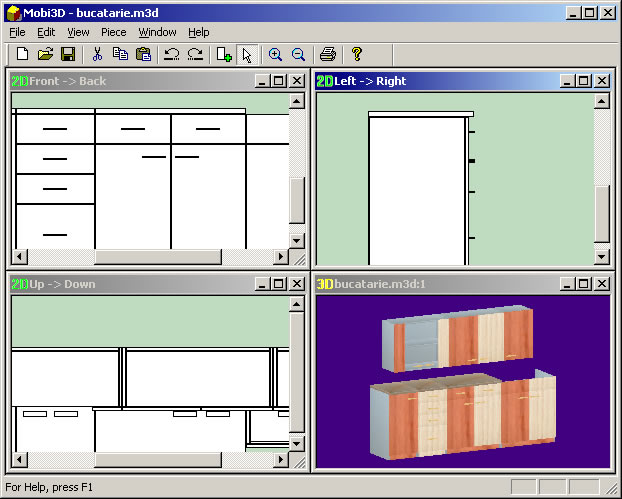Paste using the clipboard icon
Image resolution: width=622 pixels, height=499 pixels.
[x=143, y=54]
